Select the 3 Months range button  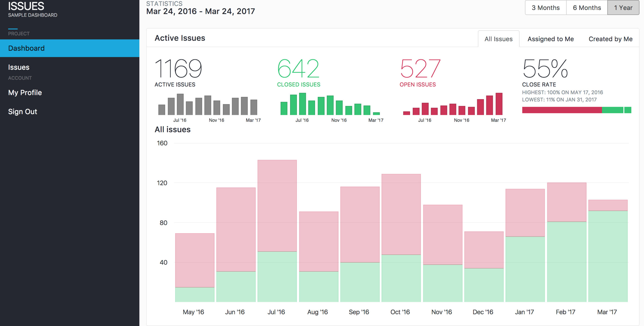(x=545, y=8)
